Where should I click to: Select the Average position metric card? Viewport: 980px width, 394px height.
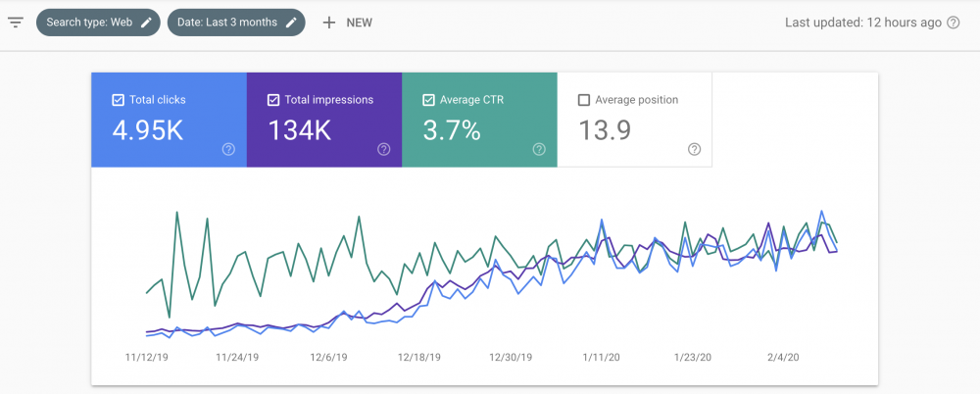[x=634, y=121]
